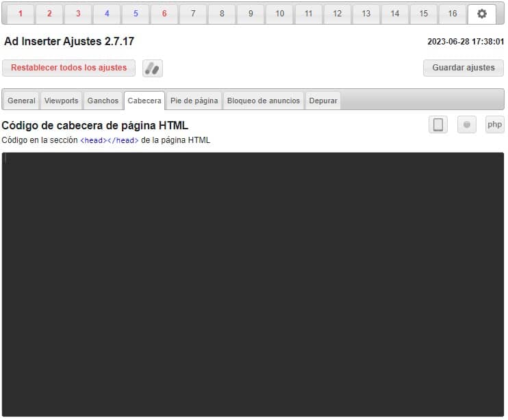Click the Código de cabecera de página HTML heading
The width and height of the screenshot is (508, 420).
[x=95, y=126]
